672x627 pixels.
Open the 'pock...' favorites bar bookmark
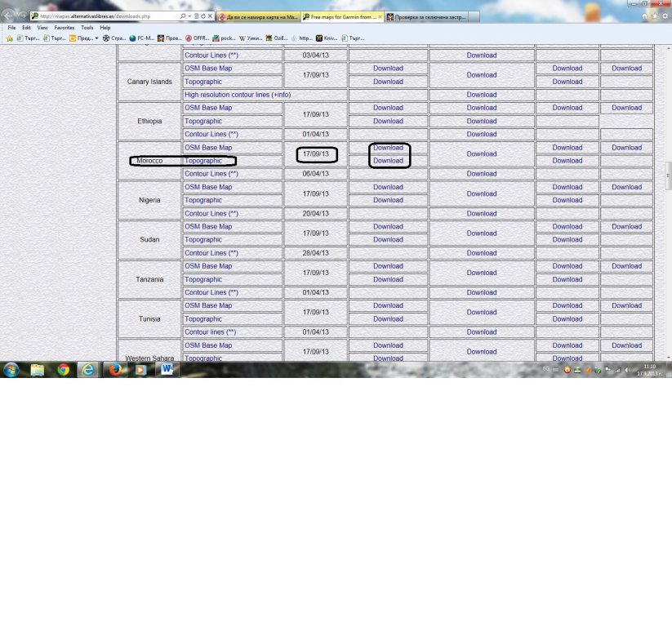coord(224,38)
